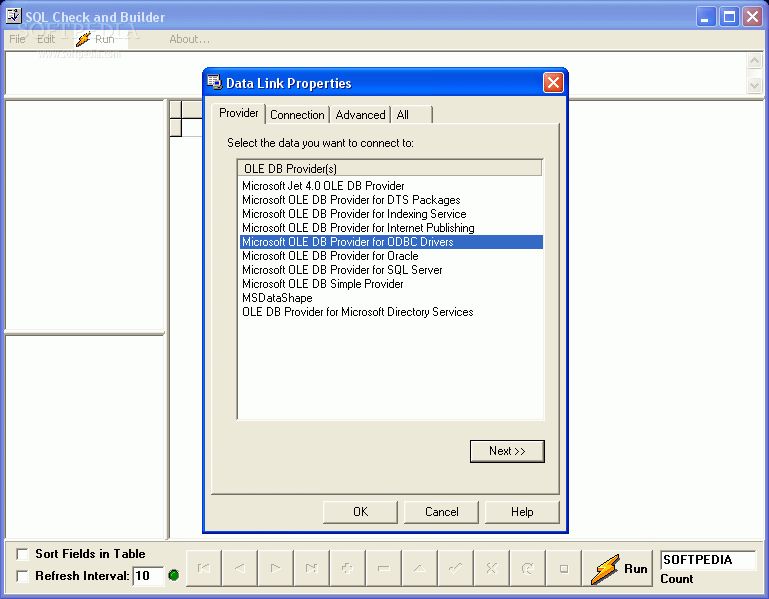Refresh data with circular arrow button
Image resolution: width=769 pixels, height=599 pixels.
(x=528, y=568)
